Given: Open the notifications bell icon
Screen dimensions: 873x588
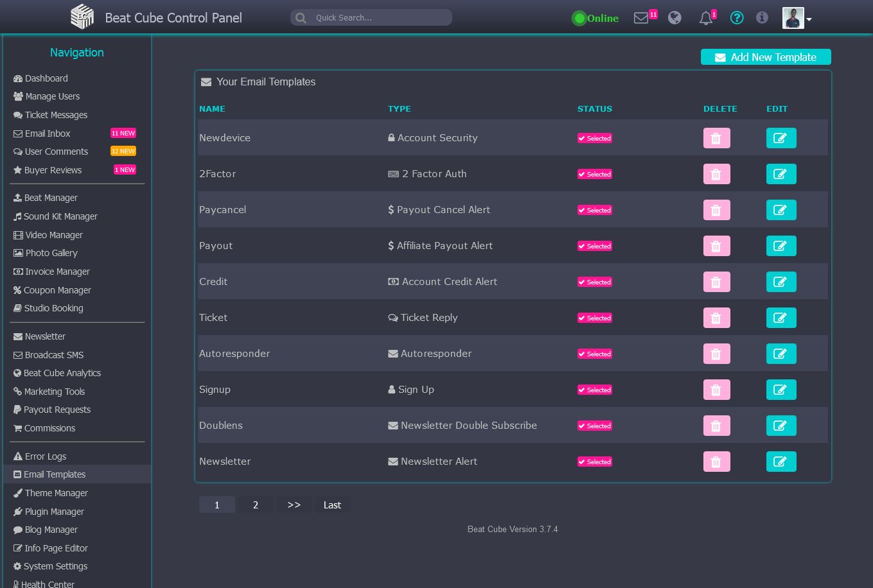Looking at the screenshot, I should coord(706,18).
